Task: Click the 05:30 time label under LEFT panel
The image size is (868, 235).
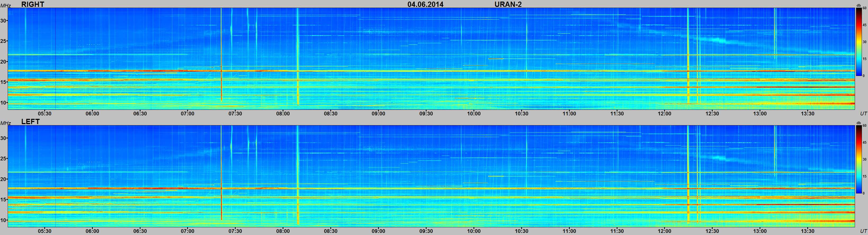Action: click(45, 231)
